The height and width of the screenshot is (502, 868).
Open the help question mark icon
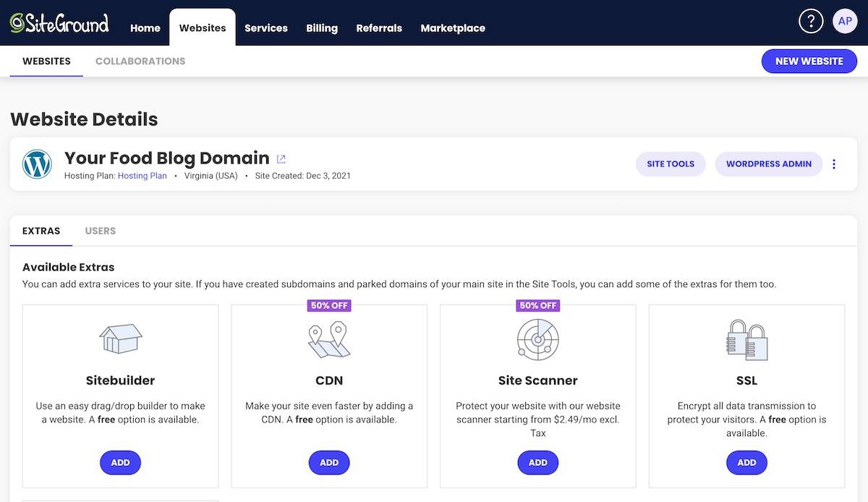(x=810, y=21)
